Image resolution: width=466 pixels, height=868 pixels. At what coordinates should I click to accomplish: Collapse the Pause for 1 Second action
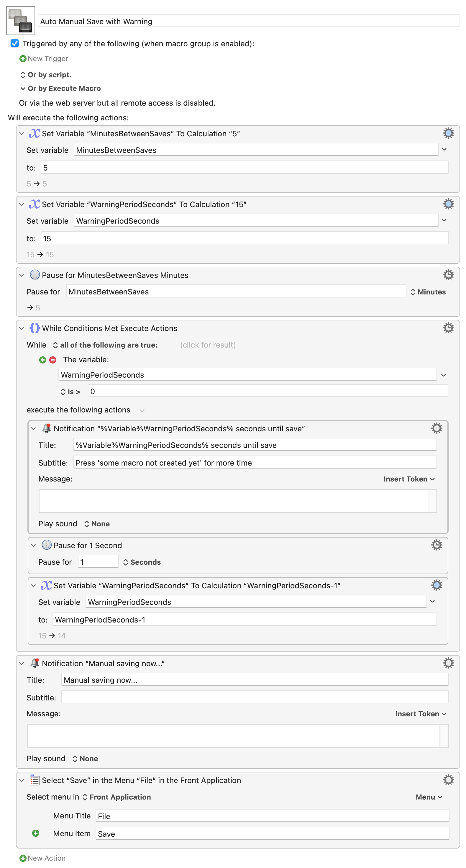pyautogui.click(x=33, y=545)
